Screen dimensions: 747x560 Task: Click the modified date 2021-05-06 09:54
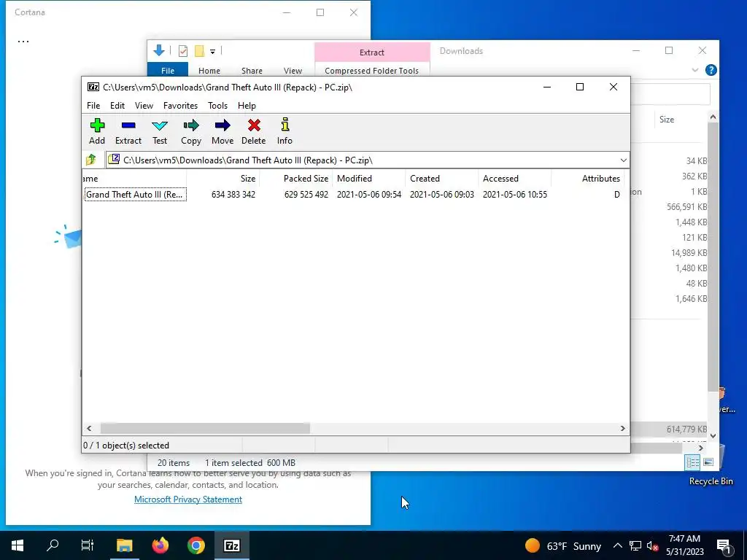pos(368,194)
